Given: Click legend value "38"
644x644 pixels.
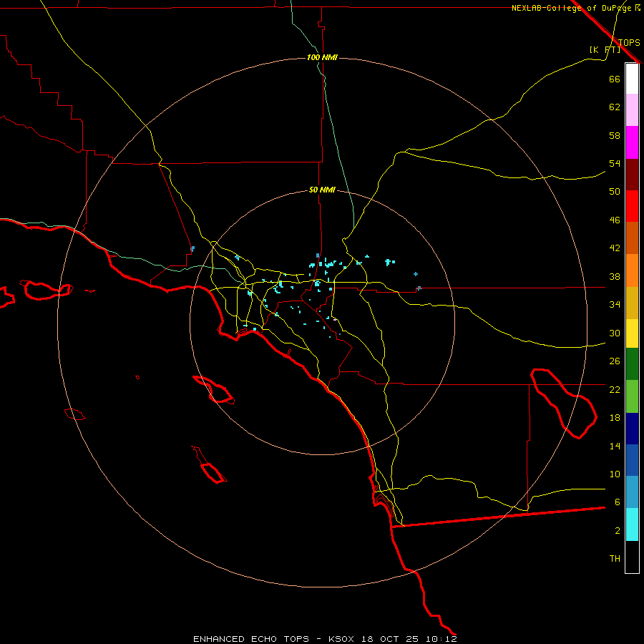Looking at the screenshot, I should tap(615, 276).
